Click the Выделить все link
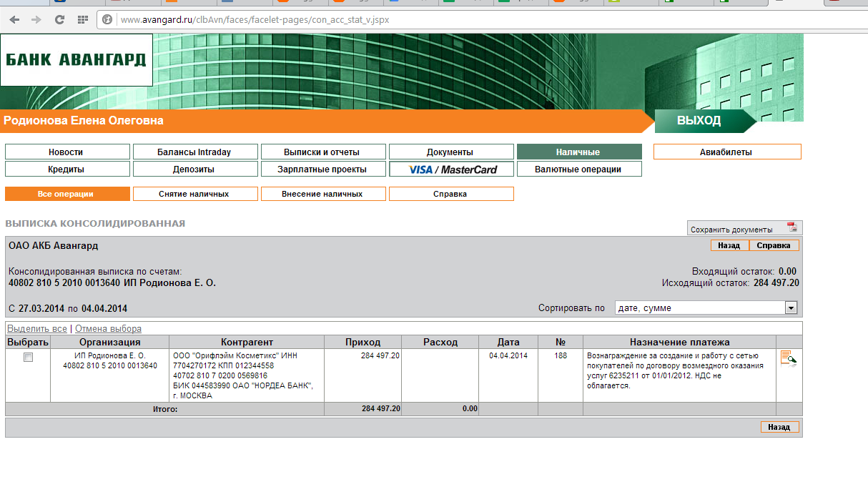Viewport: 868px width, 492px height. point(37,328)
